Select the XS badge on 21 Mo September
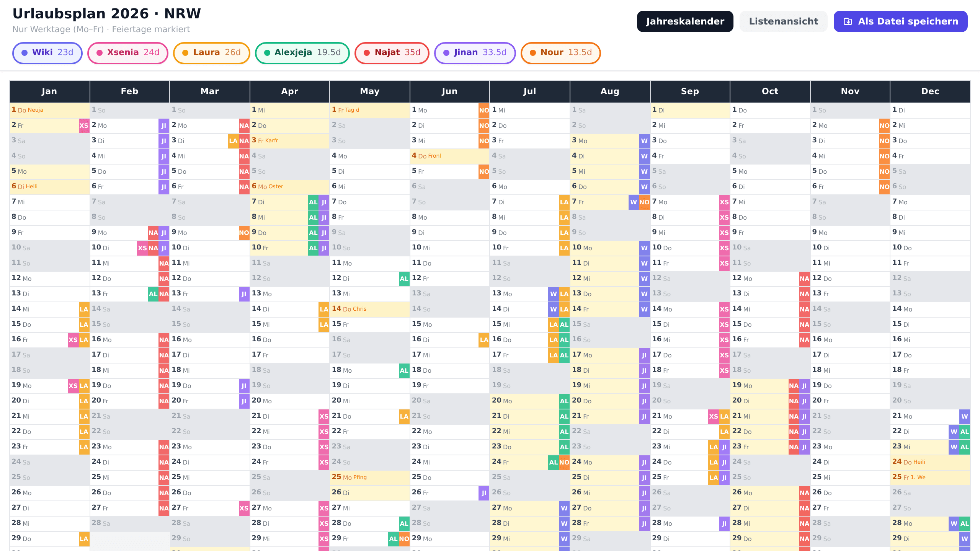 tap(713, 416)
